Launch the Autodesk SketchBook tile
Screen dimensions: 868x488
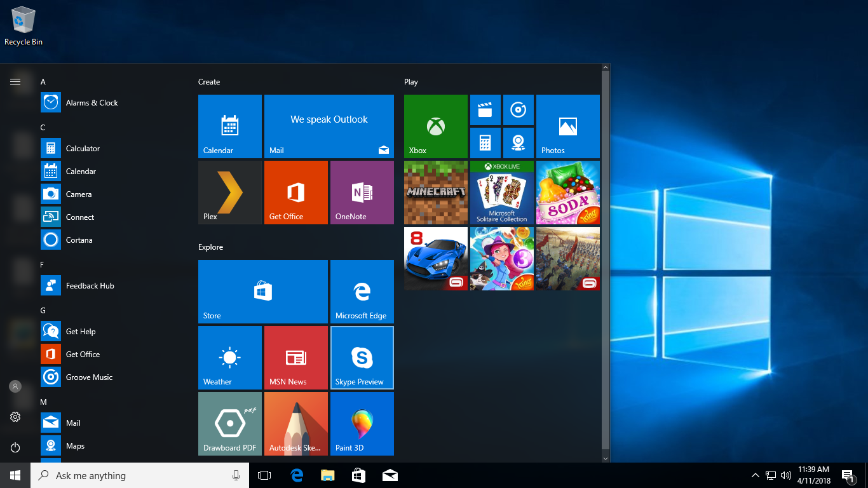pos(296,424)
